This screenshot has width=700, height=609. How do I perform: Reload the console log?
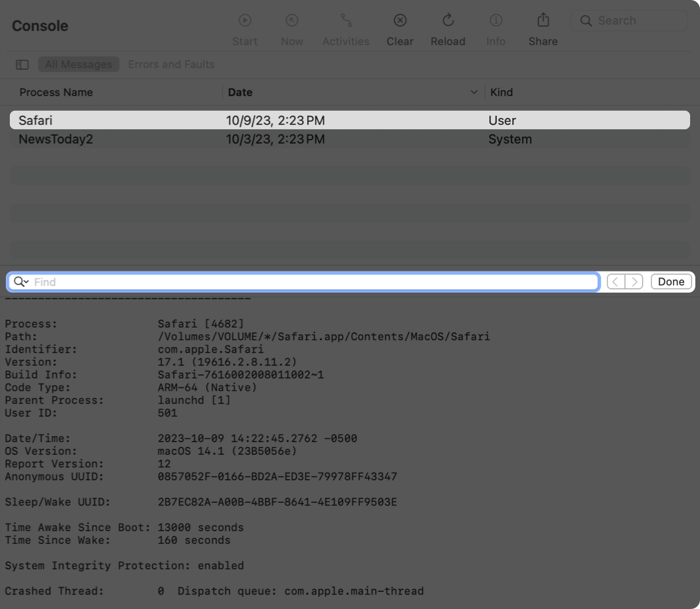[448, 21]
